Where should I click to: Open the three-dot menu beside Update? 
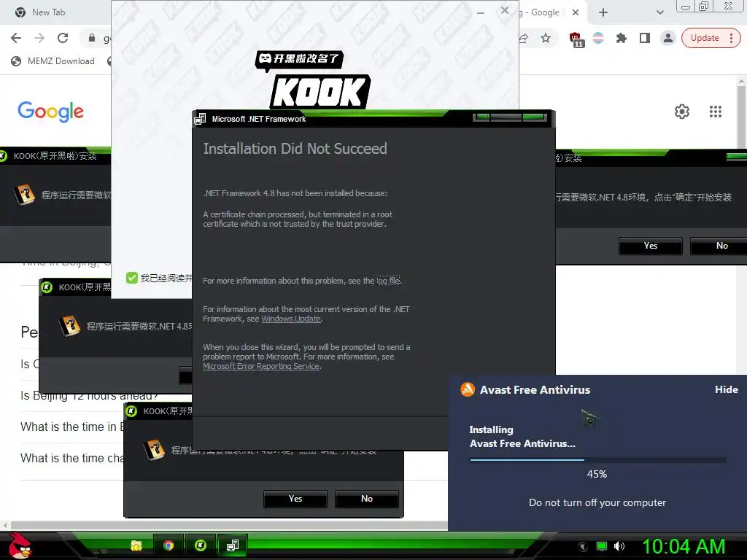732,38
